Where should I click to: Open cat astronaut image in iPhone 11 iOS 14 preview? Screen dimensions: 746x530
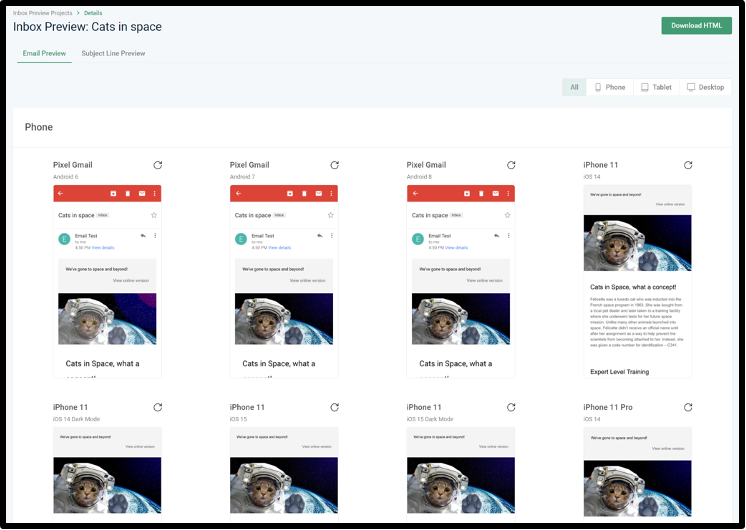tap(638, 243)
